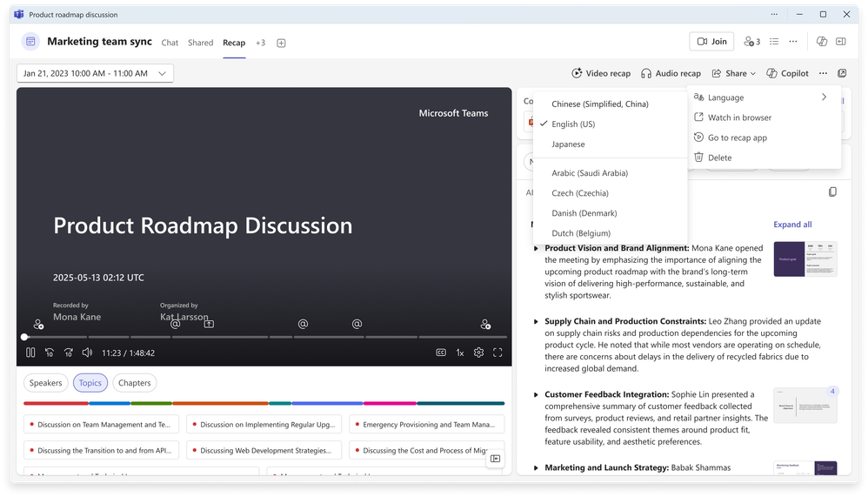Image resolution: width=868 pixels, height=497 pixels.
Task: Open topic Emergency Provisioning and Team Management
Action: coord(427,425)
